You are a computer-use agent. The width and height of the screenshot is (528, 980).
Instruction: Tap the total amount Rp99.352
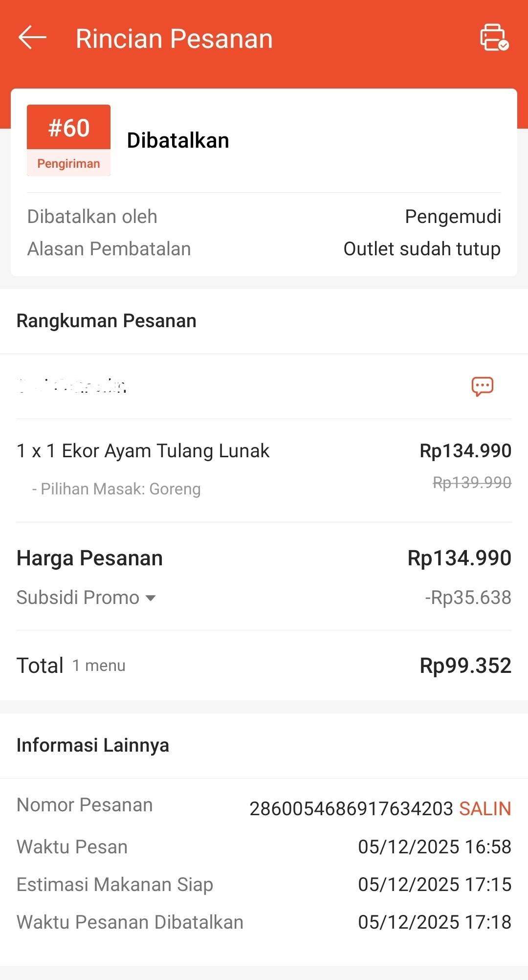click(465, 666)
